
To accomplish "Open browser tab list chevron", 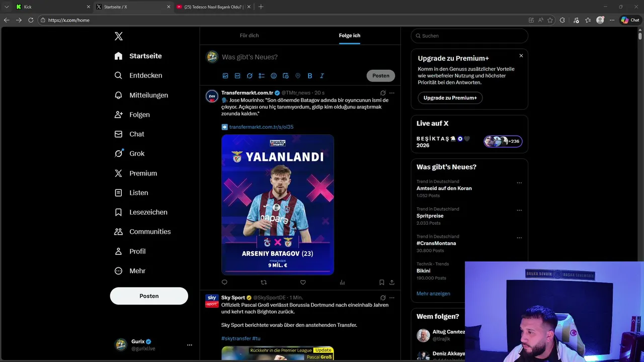I will (x=7, y=7).
